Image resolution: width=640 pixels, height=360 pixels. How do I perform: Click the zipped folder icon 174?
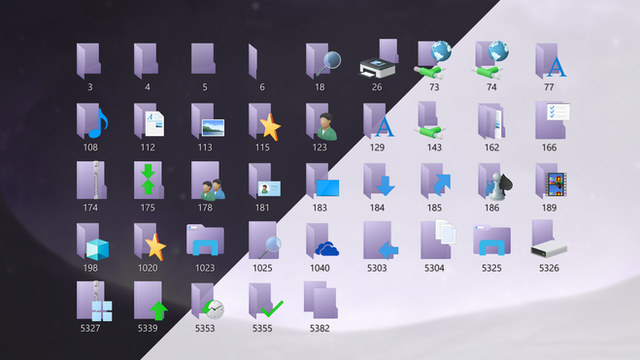[x=91, y=180]
